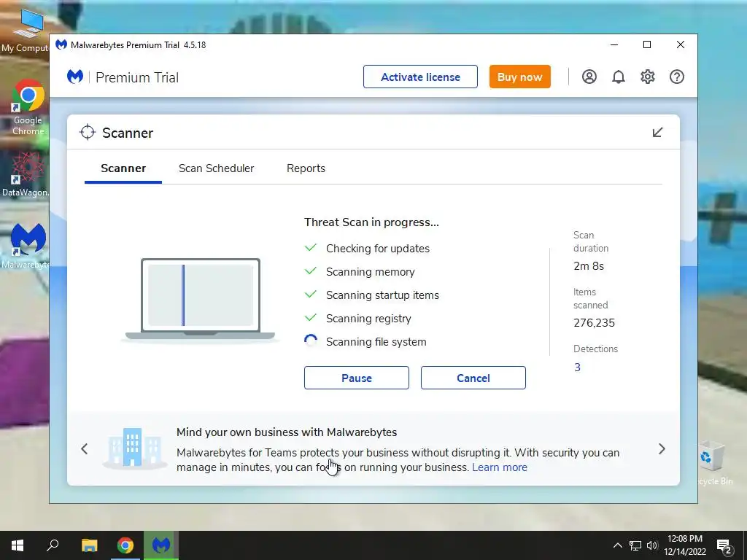The height and width of the screenshot is (560, 747).
Task: Select the Google Chrome desktop shortcut
Action: coord(28,107)
